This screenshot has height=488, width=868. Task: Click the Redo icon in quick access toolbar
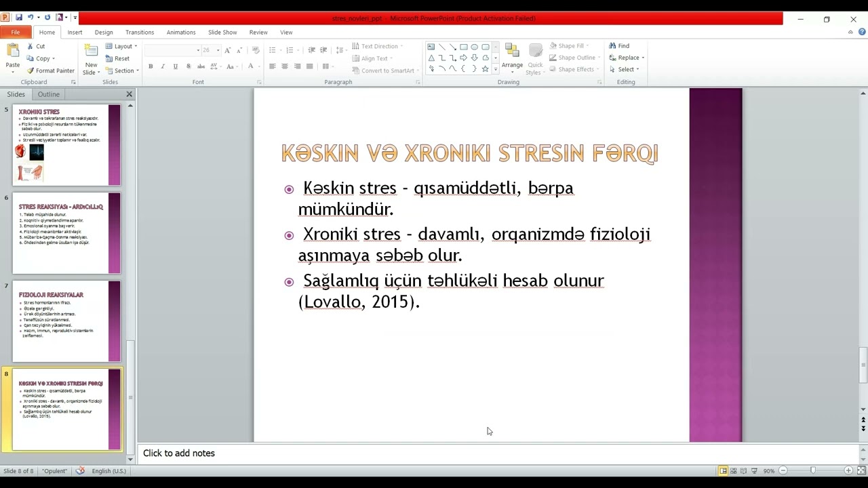(47, 18)
